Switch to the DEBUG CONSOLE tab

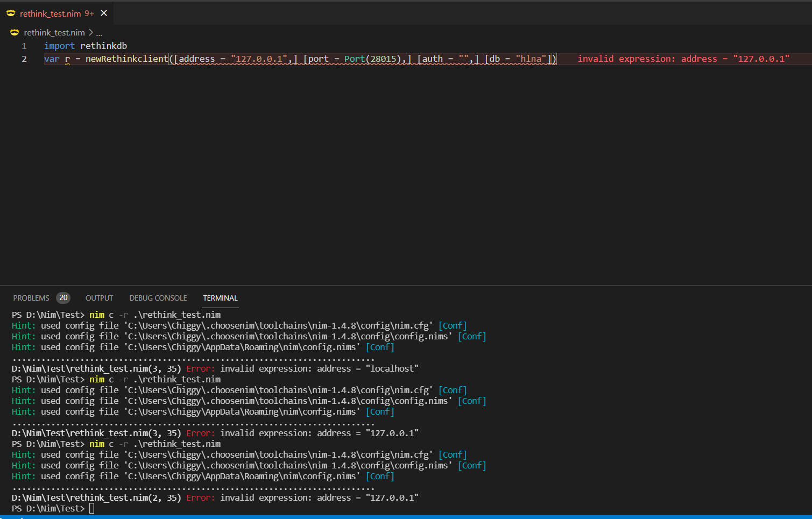coord(158,297)
